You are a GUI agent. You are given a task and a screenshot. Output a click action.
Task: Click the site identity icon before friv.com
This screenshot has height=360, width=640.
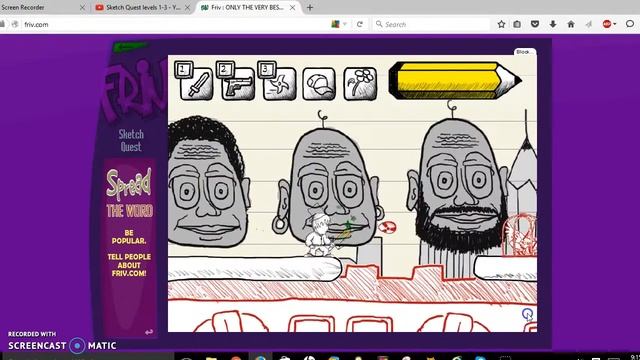[x=15, y=24]
